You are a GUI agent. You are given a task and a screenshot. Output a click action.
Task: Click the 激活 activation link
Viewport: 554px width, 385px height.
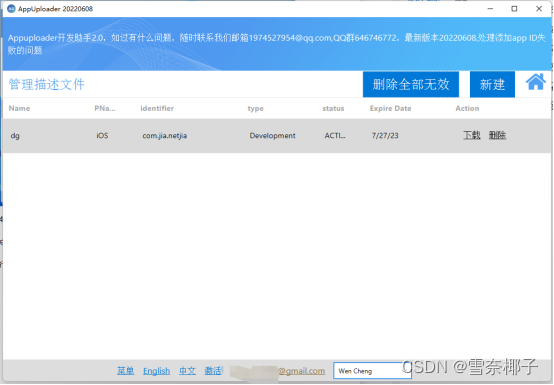[213, 371]
